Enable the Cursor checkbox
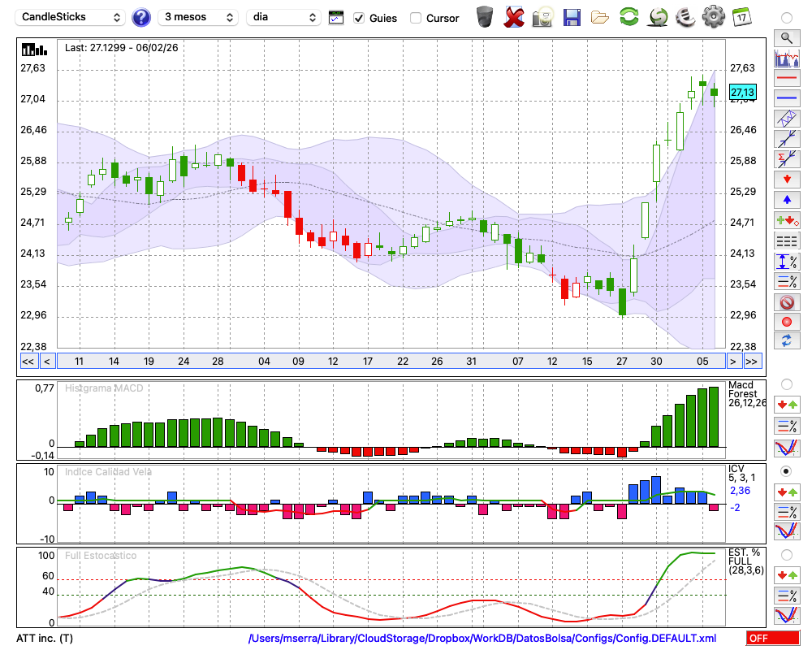The image size is (812, 650). pyautogui.click(x=416, y=18)
